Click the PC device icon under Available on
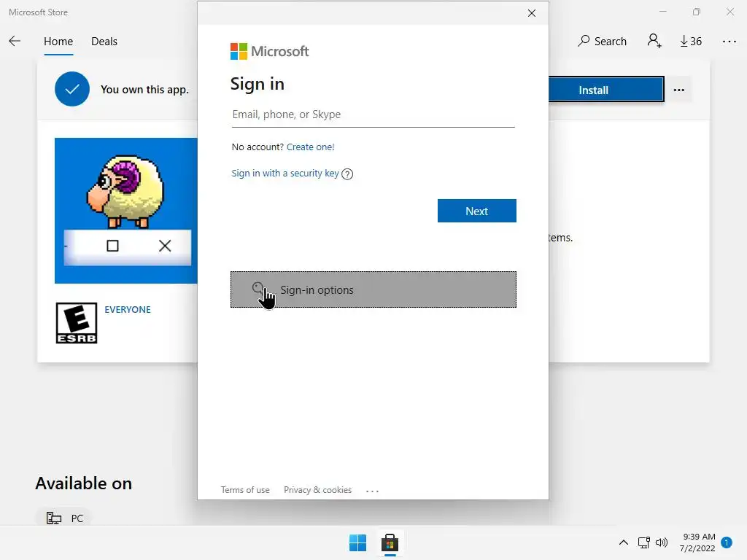 point(54,518)
